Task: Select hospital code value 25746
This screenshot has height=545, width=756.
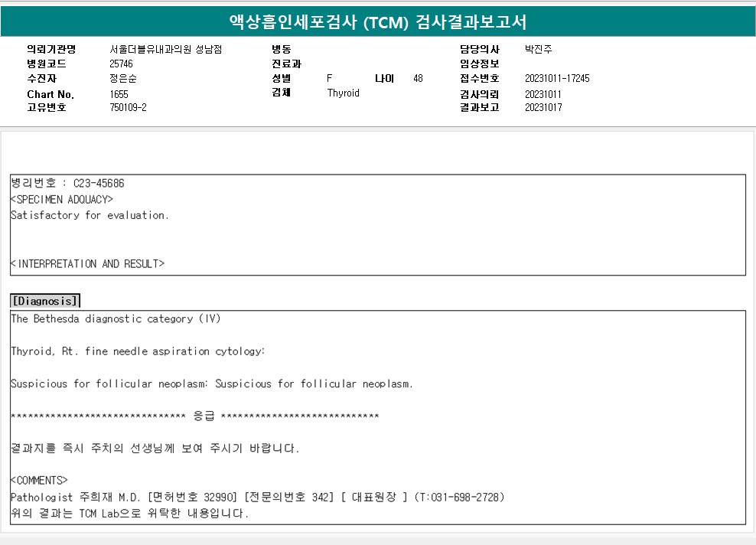Action: coord(121,64)
